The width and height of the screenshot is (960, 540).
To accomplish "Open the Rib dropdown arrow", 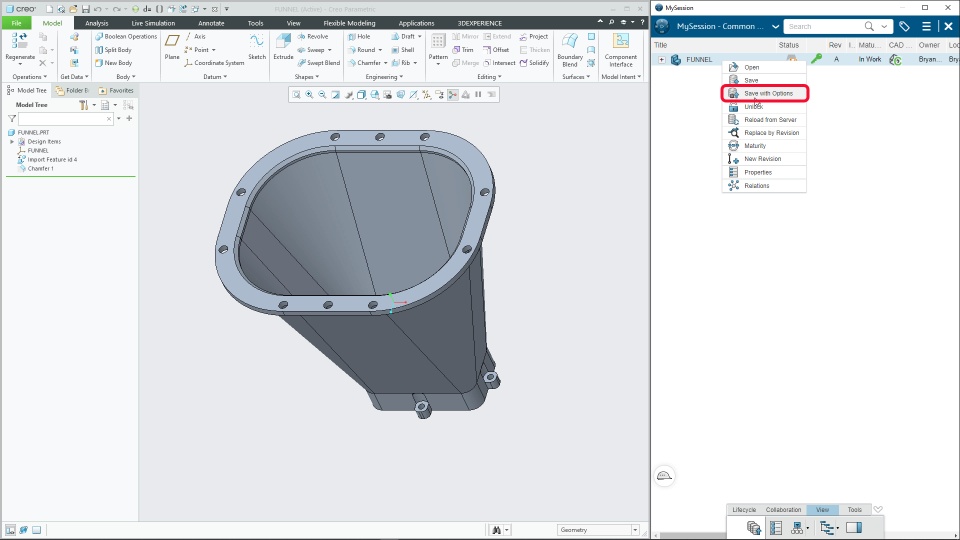I will click(x=415, y=63).
